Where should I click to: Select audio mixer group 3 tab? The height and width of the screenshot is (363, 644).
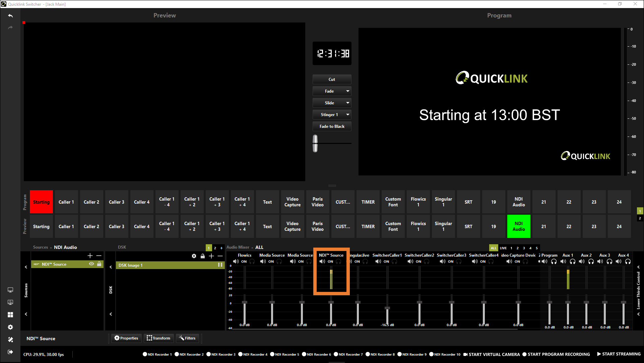click(x=524, y=248)
